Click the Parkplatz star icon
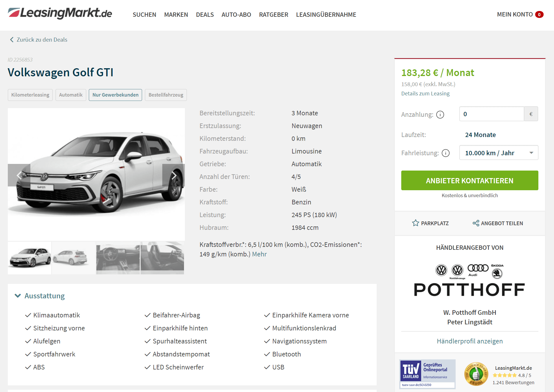Screen dimensions: 554x392 point(415,223)
